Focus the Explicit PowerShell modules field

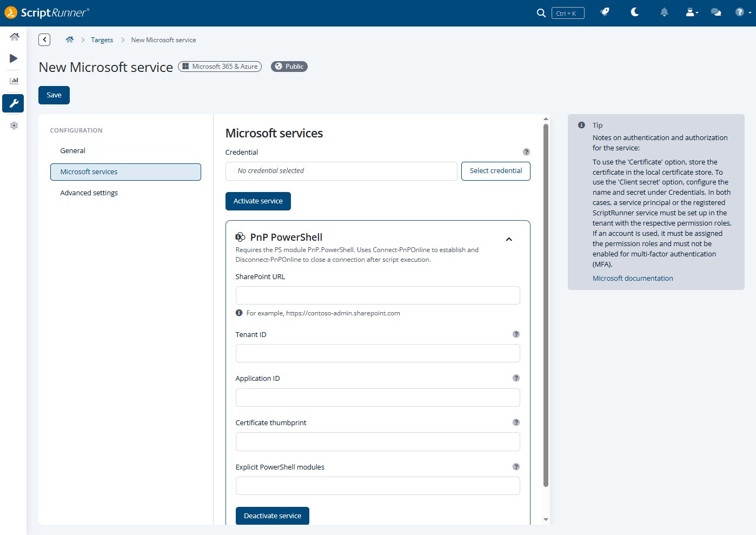click(378, 486)
